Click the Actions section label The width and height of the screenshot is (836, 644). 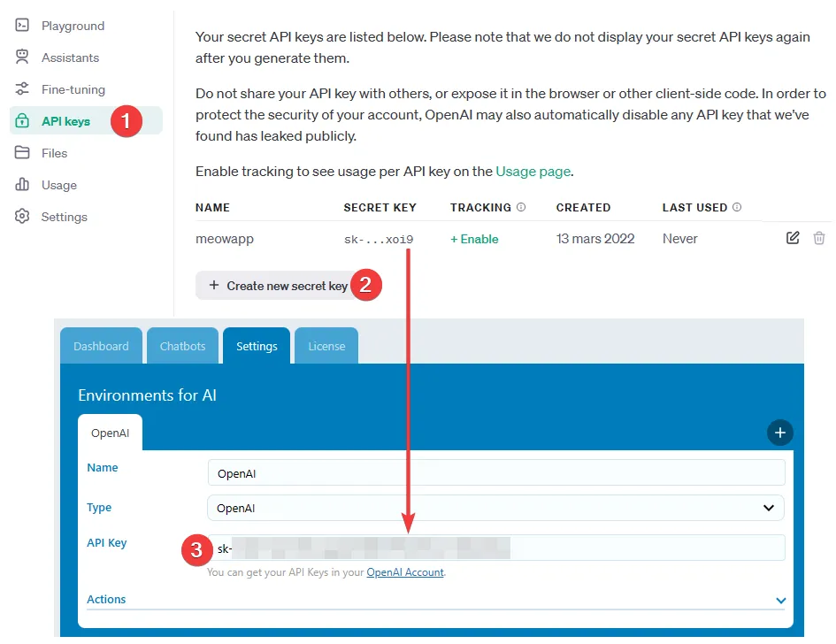tap(107, 599)
